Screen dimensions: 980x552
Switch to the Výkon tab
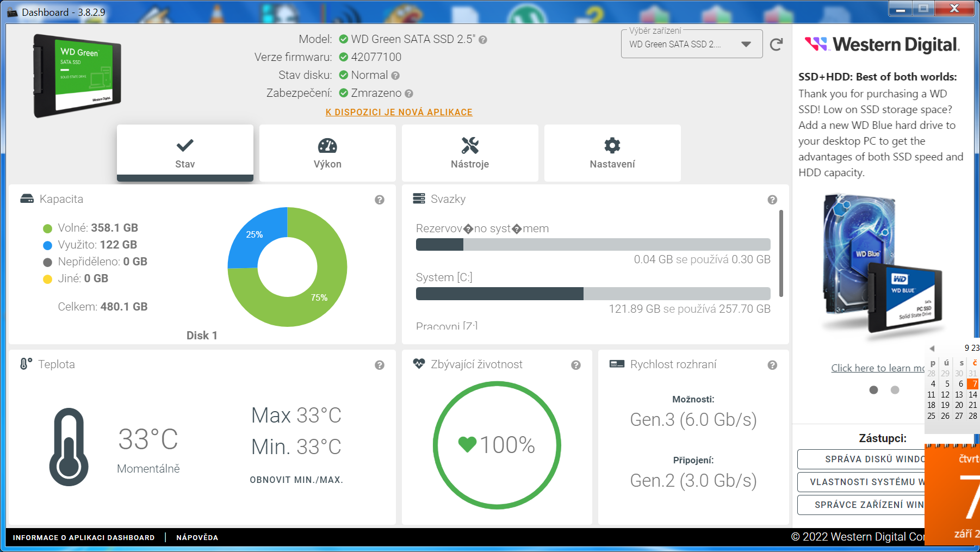[327, 153]
